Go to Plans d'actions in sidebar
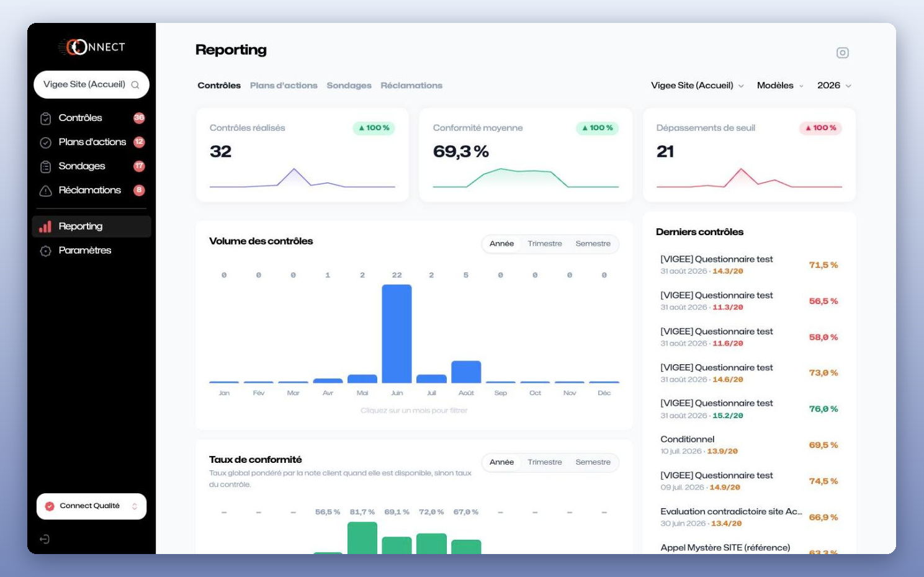The image size is (924, 577). pos(91,142)
